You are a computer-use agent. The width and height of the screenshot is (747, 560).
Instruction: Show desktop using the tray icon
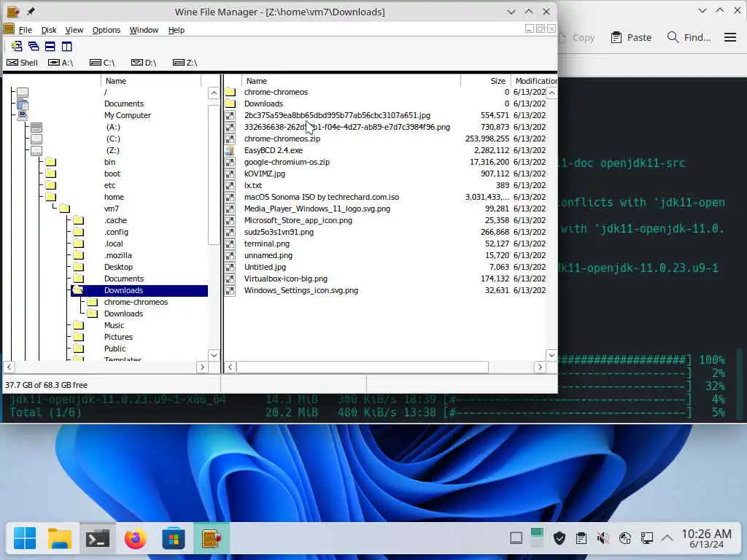click(516, 539)
